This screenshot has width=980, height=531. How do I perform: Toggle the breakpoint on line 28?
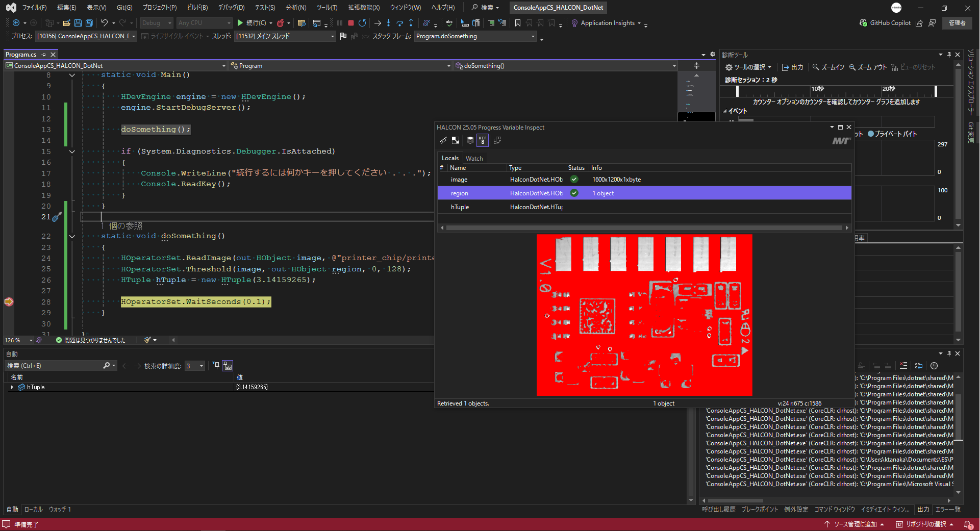coord(9,302)
